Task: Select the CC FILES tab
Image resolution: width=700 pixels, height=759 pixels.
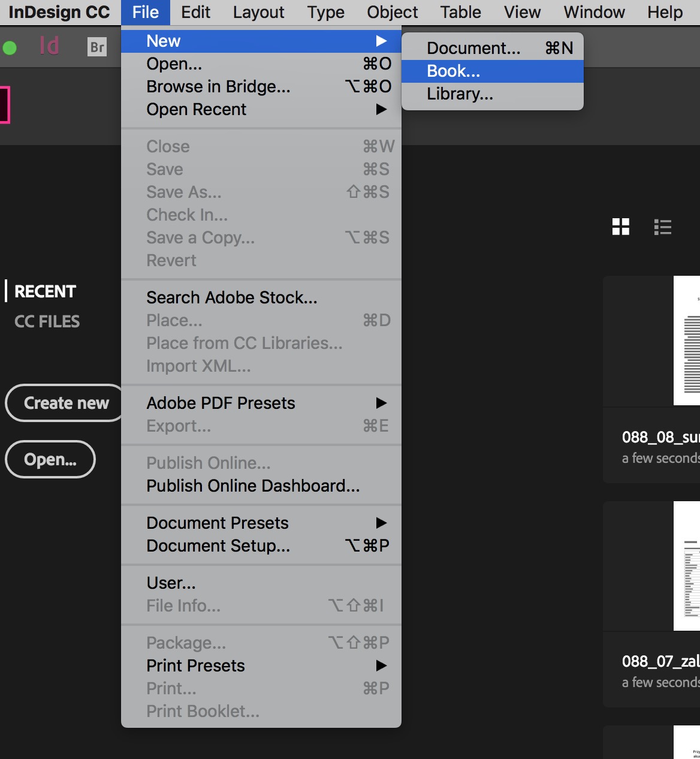Action: (x=47, y=321)
